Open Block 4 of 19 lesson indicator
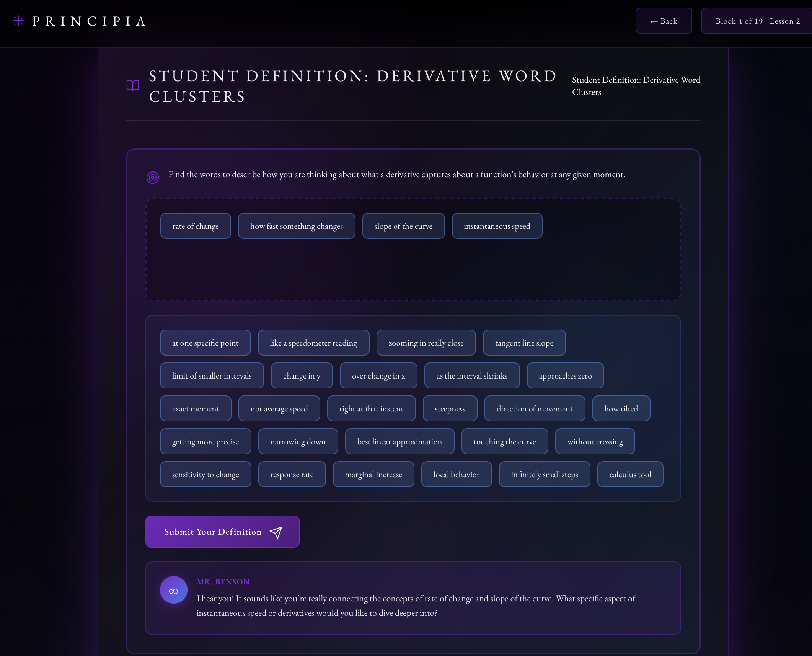 (x=757, y=21)
